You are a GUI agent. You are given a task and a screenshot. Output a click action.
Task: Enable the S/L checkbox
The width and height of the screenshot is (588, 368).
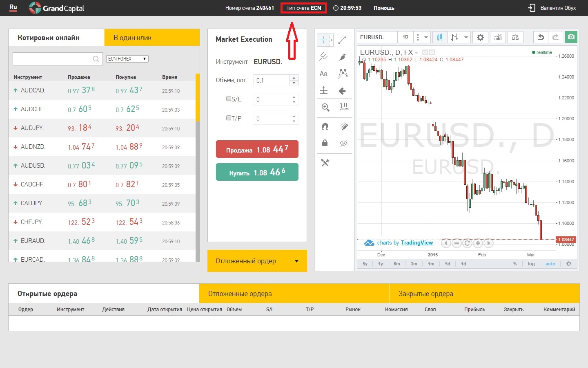click(x=229, y=99)
